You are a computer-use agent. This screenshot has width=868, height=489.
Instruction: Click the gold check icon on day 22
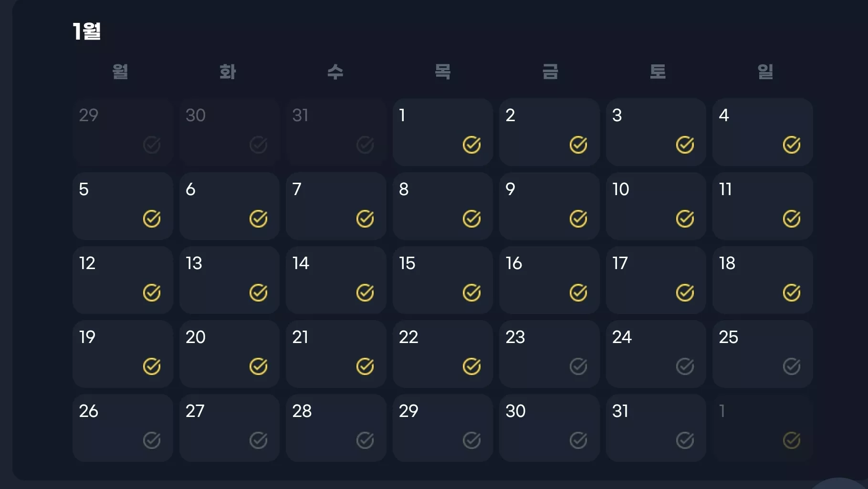[471, 366]
